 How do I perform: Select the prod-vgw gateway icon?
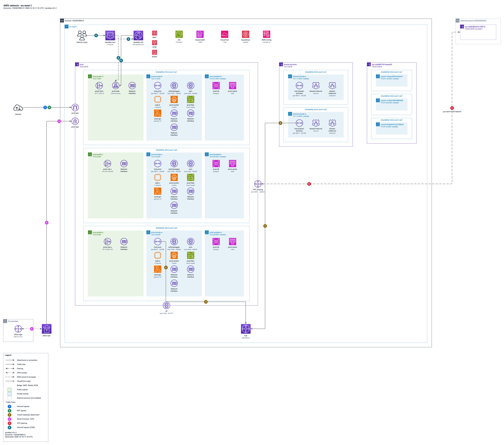pyautogui.click(x=75, y=121)
